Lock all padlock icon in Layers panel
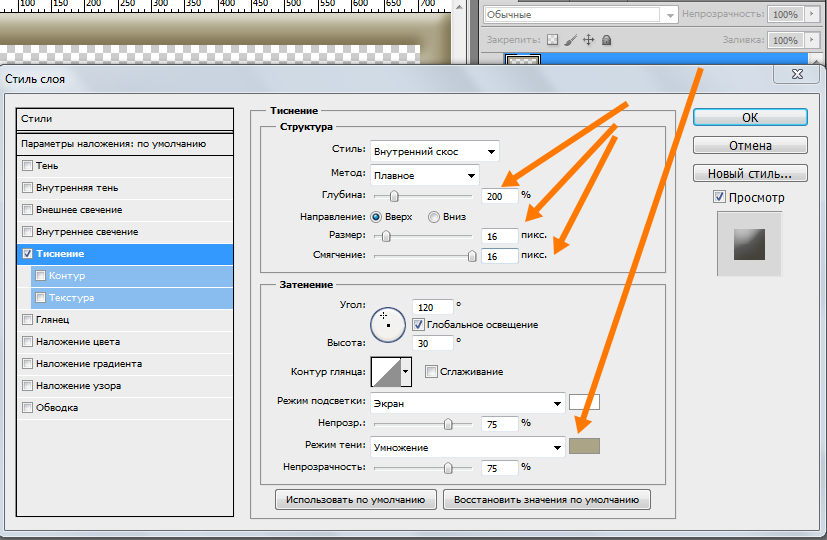Screen dimensions: 827x540 pos(607,40)
